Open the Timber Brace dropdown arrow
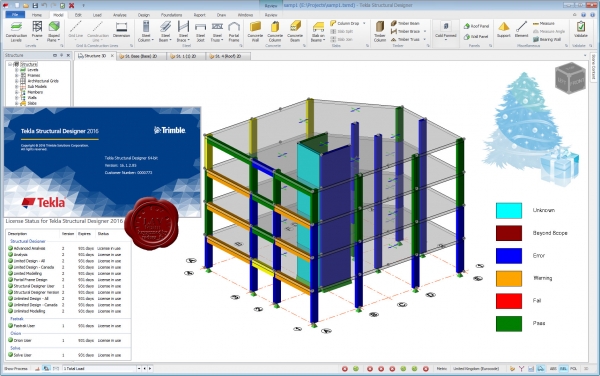600x376 pixels. [x=425, y=31]
